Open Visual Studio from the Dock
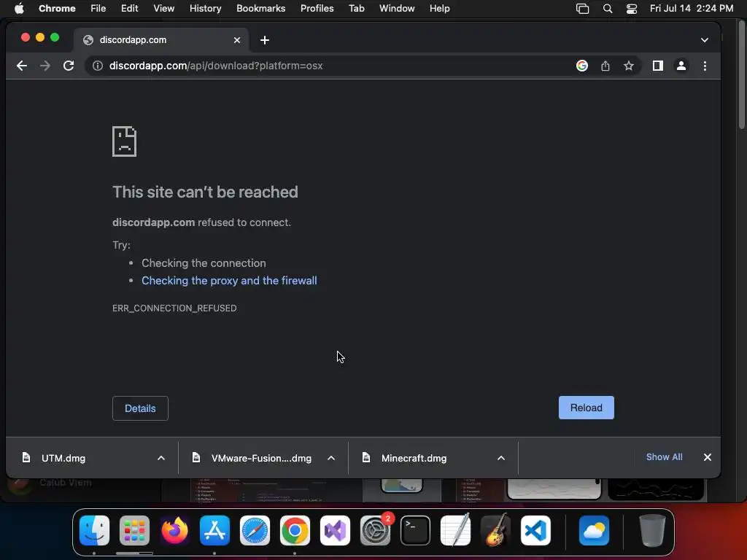This screenshot has height=560, width=747. [335, 531]
